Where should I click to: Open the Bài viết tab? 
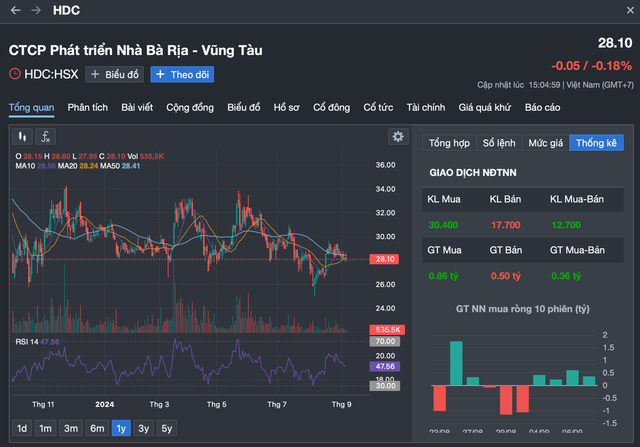(137, 108)
